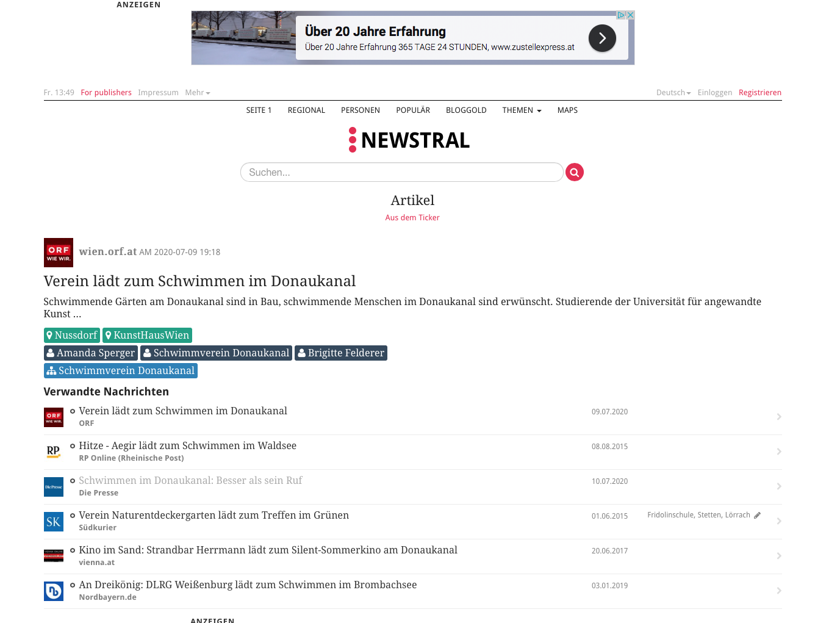840x623 pixels.
Task: Open chevron for DLRG Weißenburg row
Action: [779, 591]
